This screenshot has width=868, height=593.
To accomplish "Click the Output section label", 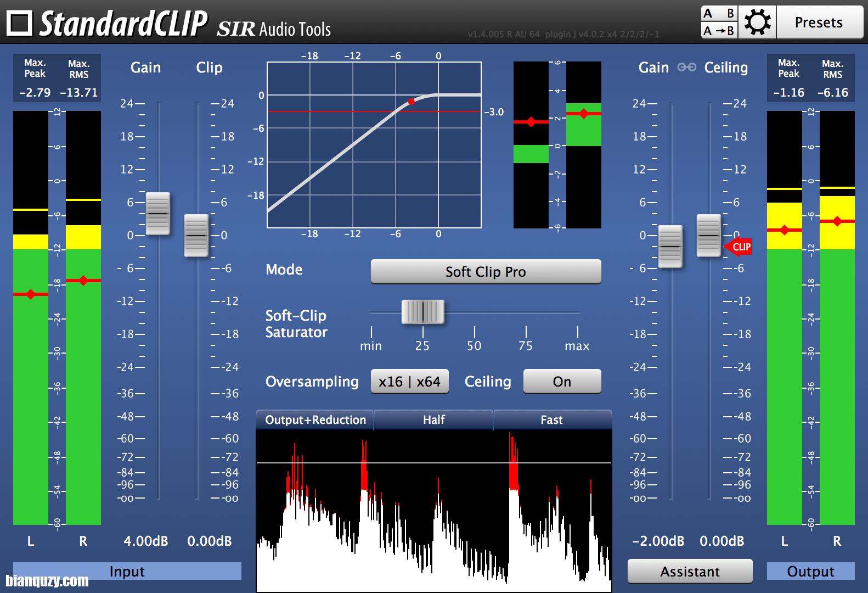I will click(x=810, y=572).
